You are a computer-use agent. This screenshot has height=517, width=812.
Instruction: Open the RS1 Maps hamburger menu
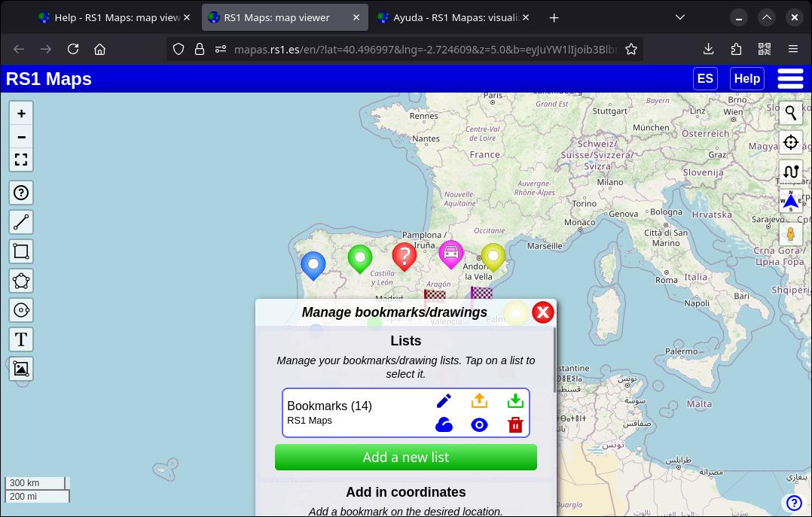(x=790, y=79)
